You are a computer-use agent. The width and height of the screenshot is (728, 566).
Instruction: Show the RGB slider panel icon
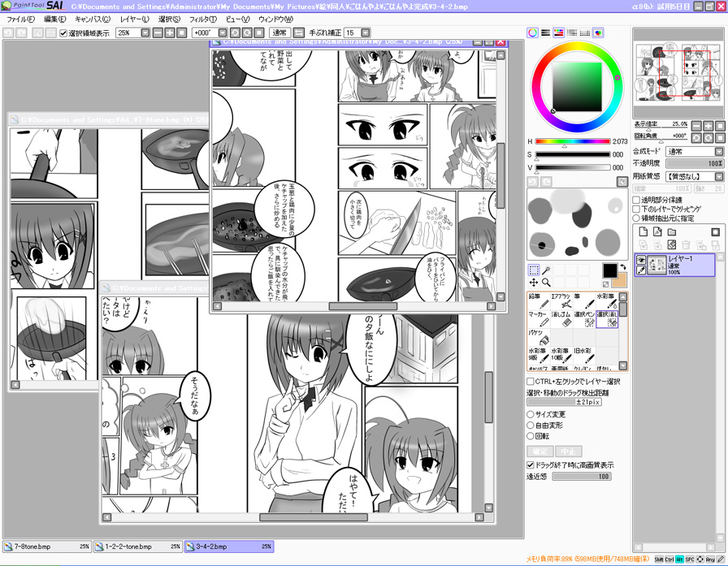(x=545, y=32)
